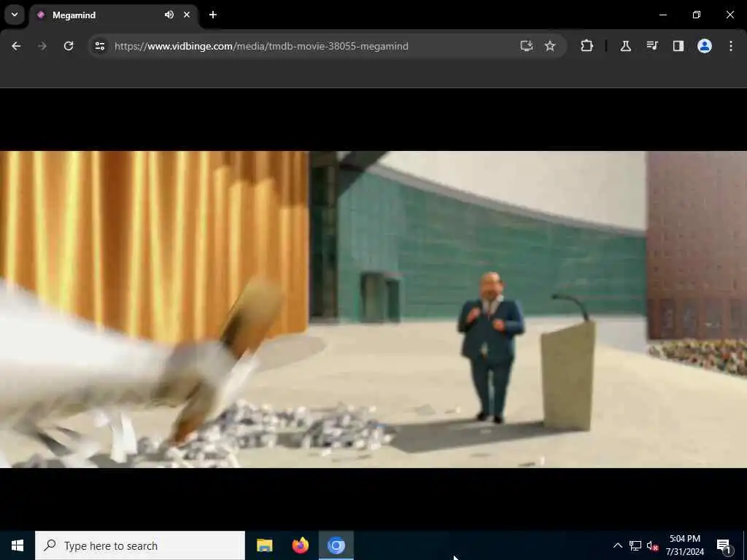Viewport: 747px width, 560px height.
Task: Switch to Chrome in the taskbar
Action: [x=336, y=545]
